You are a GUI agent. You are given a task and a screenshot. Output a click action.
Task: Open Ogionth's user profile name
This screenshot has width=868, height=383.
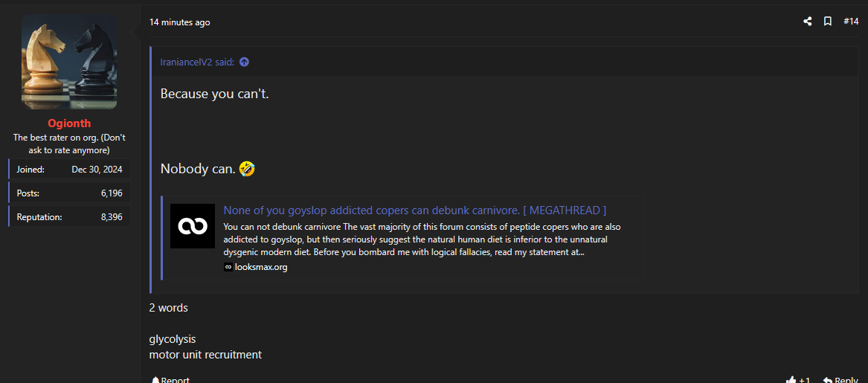pyautogui.click(x=69, y=123)
